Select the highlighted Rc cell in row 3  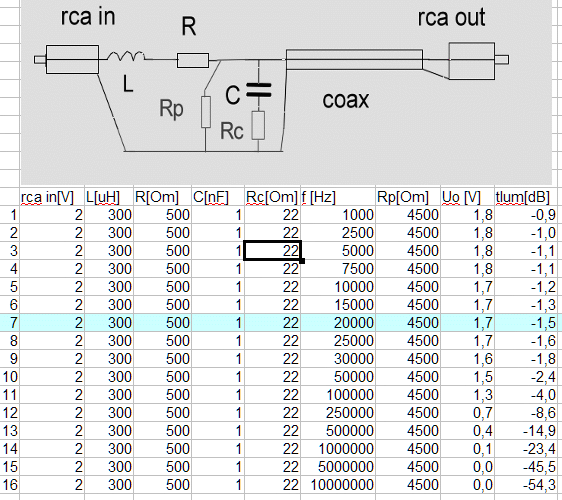[x=272, y=251]
